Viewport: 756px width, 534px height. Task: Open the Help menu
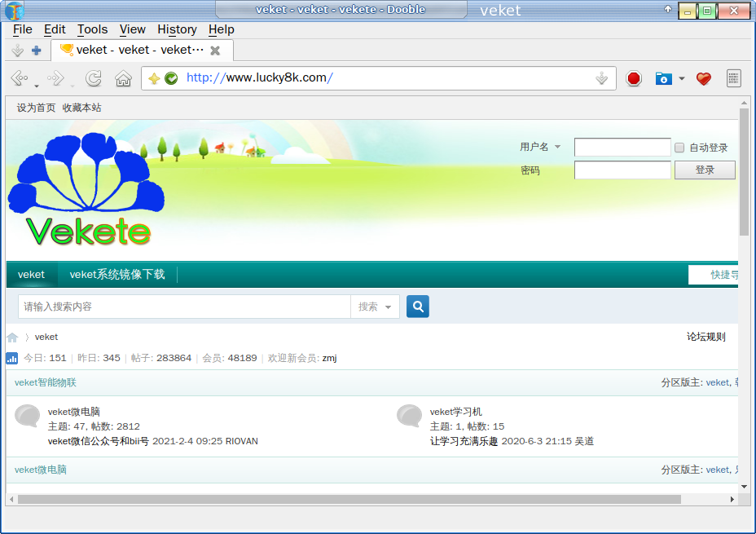(x=222, y=29)
